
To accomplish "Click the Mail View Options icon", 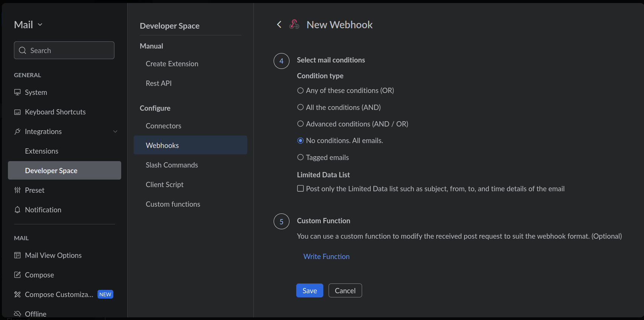I will [17, 255].
